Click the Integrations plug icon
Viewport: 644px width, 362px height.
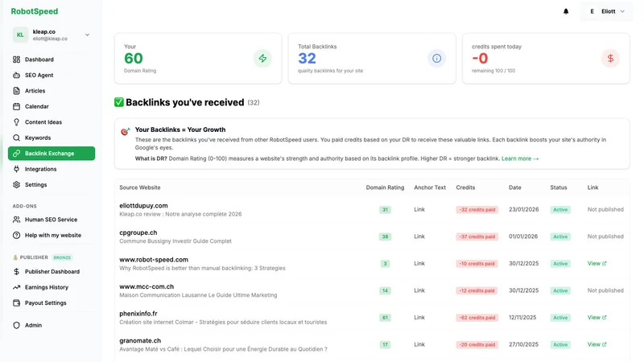[16, 169]
